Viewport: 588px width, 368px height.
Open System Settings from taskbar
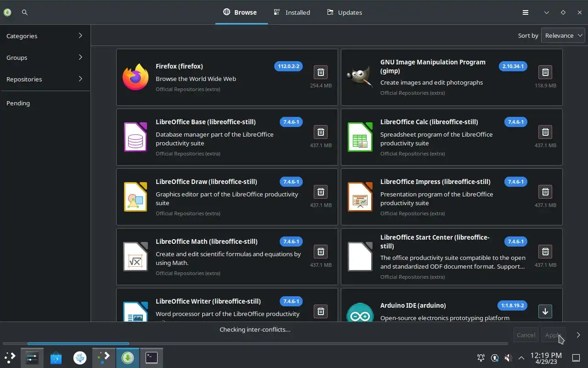coord(32,357)
